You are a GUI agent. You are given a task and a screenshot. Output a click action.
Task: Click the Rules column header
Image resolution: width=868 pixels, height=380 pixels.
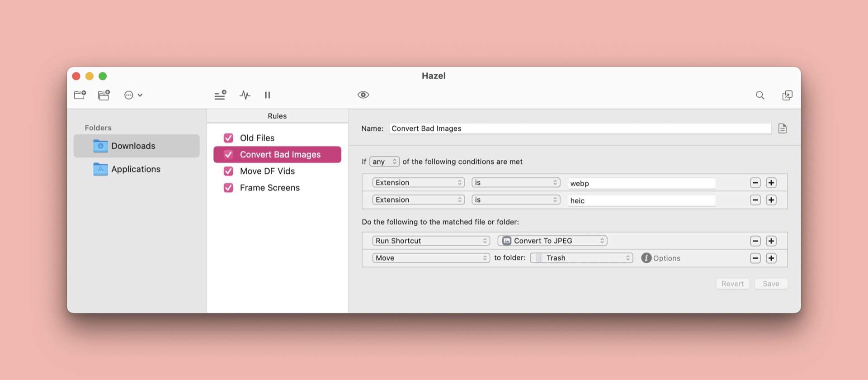(277, 116)
